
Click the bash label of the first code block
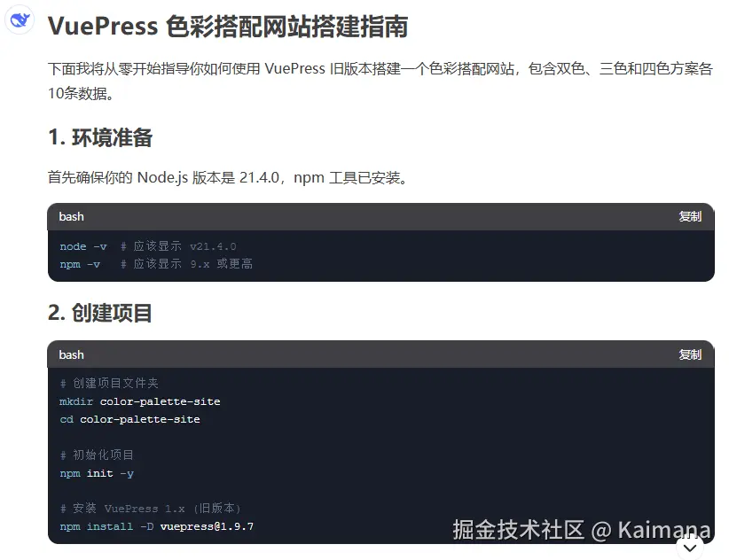(x=71, y=217)
